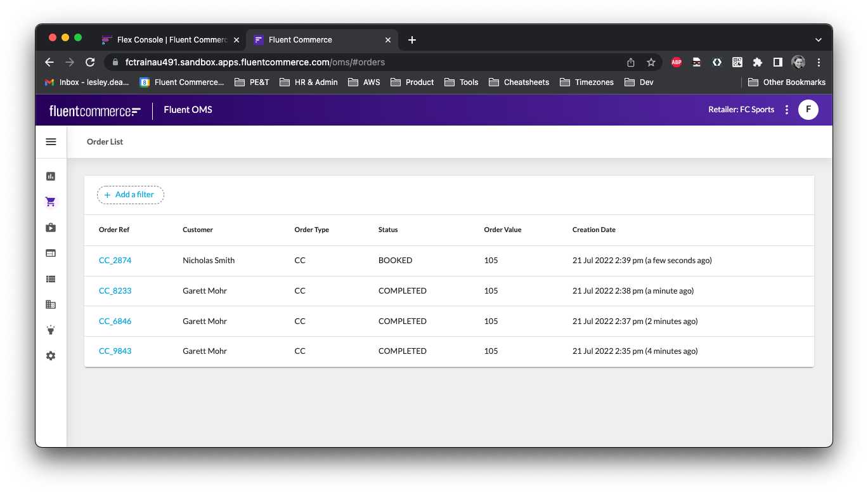Image resolution: width=868 pixels, height=494 pixels.
Task: Open the hamburger navigation menu
Action: pos(51,142)
